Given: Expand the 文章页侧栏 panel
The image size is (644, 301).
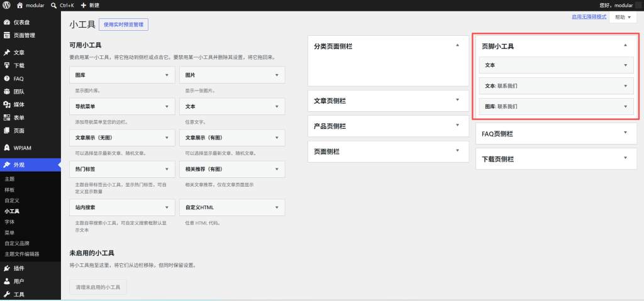Looking at the screenshot, I should [457, 99].
